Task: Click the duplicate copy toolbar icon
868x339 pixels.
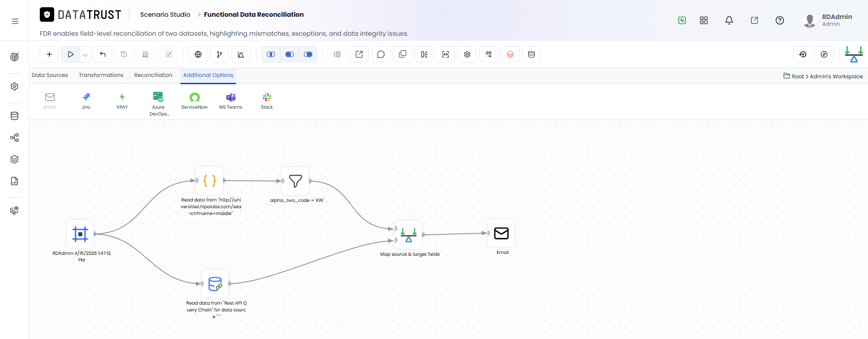Action: [403, 54]
